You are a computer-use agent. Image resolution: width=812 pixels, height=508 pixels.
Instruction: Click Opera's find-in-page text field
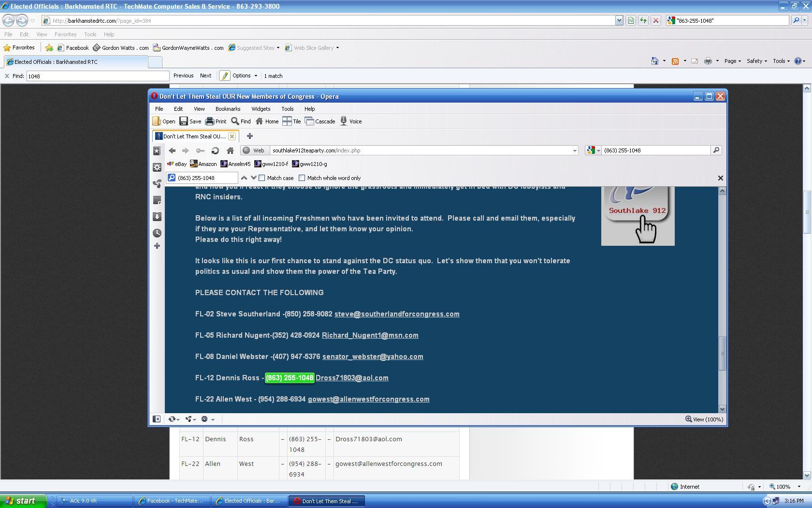[x=202, y=178]
